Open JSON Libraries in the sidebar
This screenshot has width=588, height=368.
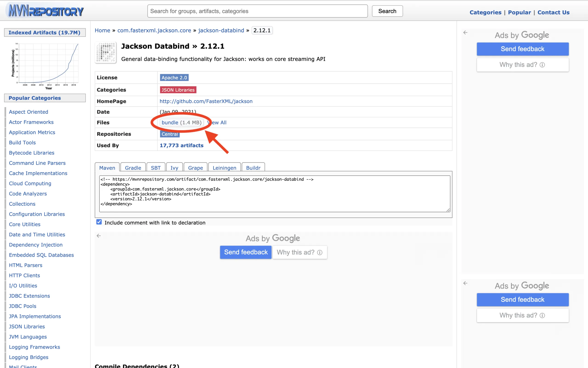tap(27, 327)
